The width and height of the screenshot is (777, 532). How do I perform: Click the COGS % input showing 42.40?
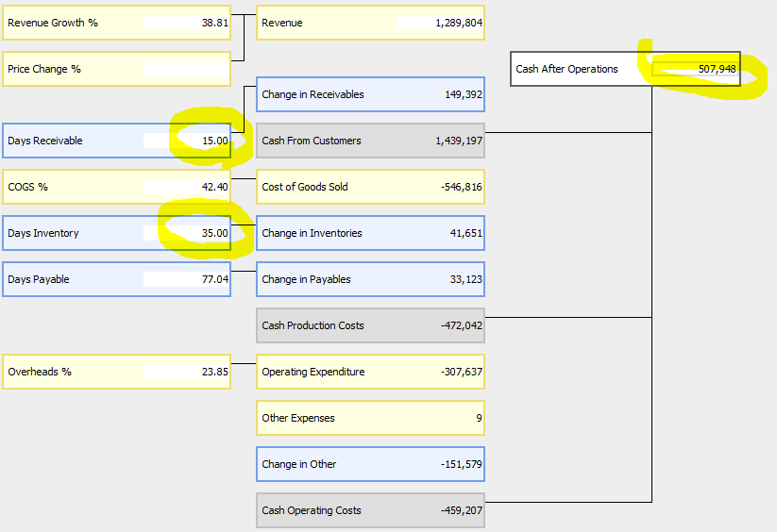[x=186, y=187]
